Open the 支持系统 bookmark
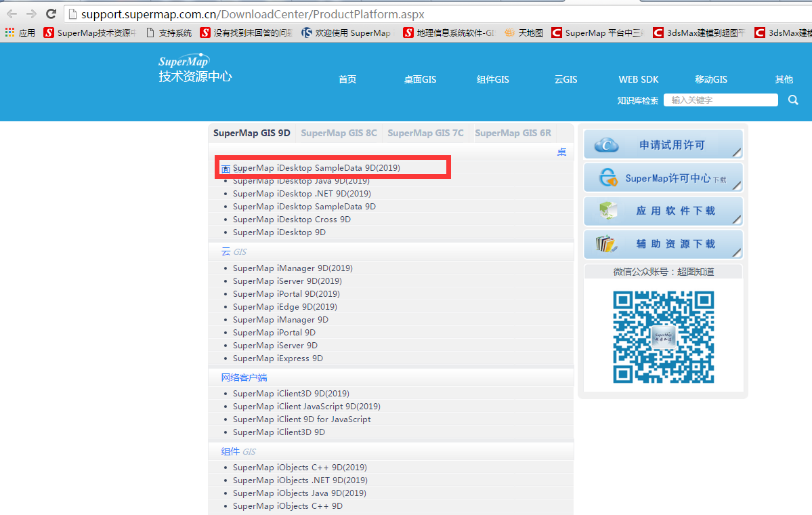The width and height of the screenshot is (812, 515). 169,33
